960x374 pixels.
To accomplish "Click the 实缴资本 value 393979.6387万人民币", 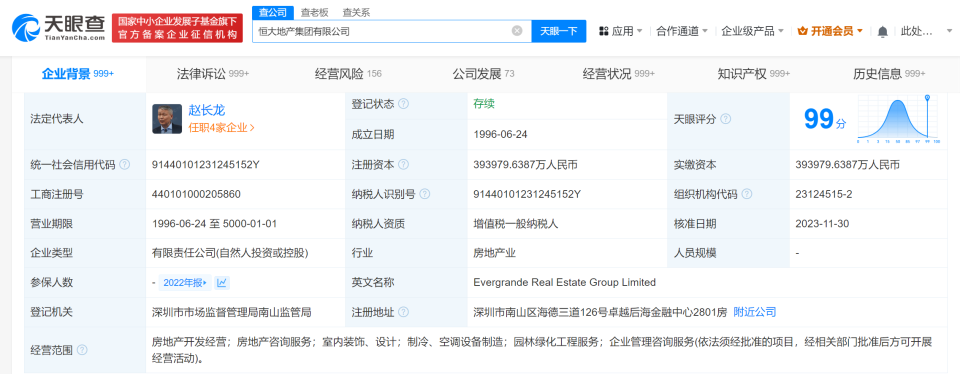I will pos(848,165).
